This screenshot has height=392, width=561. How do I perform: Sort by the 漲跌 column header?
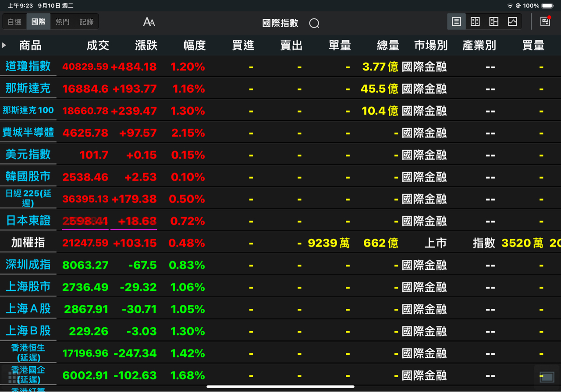point(146,45)
